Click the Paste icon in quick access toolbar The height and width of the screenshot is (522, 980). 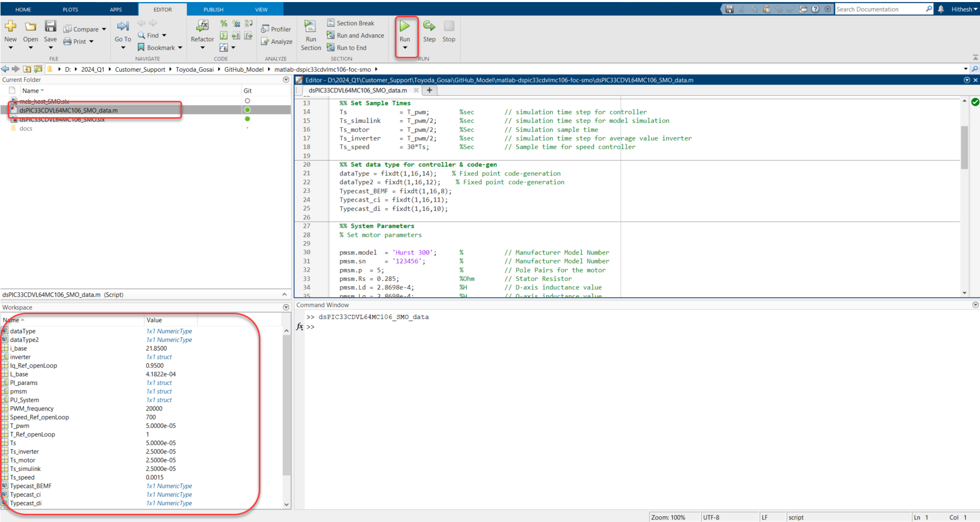pos(766,9)
